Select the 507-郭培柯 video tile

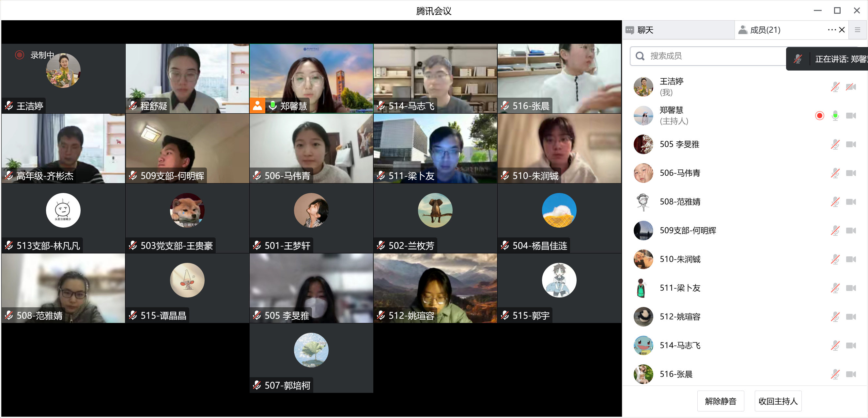point(311,357)
